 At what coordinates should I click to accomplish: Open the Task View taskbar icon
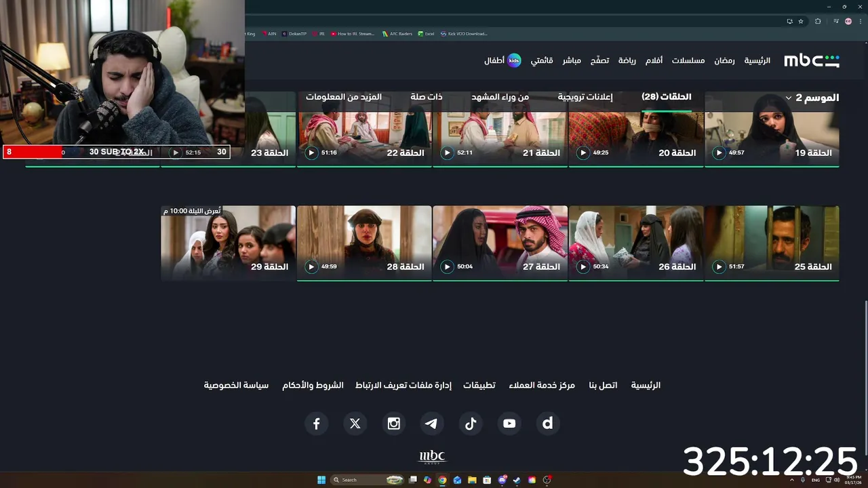412,480
